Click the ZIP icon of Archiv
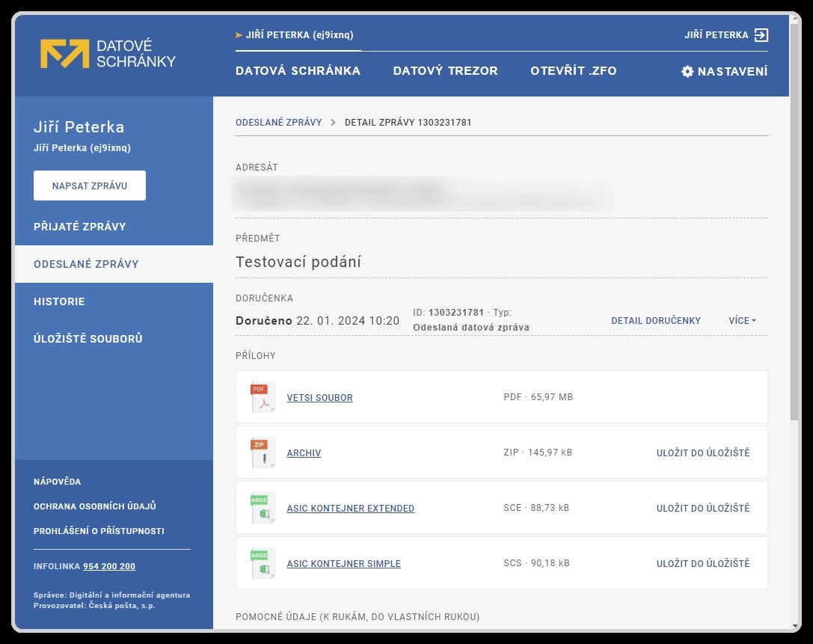Viewport: 813px width, 644px height. (263, 453)
